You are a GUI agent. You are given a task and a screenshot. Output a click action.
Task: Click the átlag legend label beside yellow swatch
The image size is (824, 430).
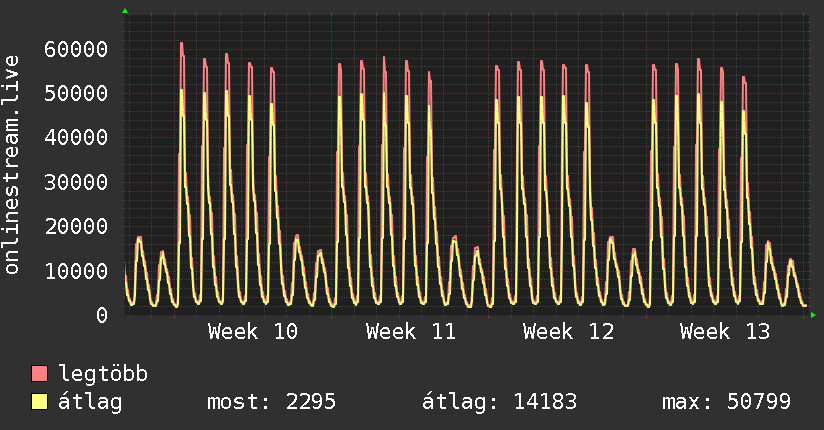coord(90,402)
